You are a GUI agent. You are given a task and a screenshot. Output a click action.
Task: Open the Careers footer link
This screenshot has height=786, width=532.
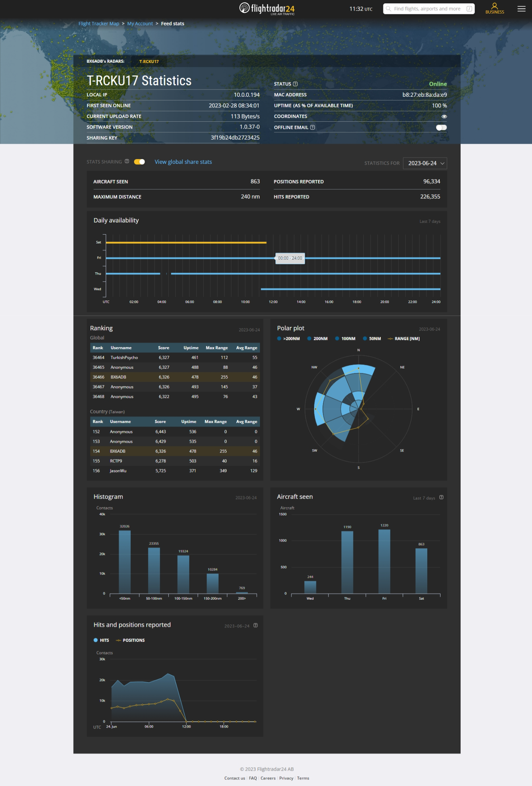click(268, 778)
